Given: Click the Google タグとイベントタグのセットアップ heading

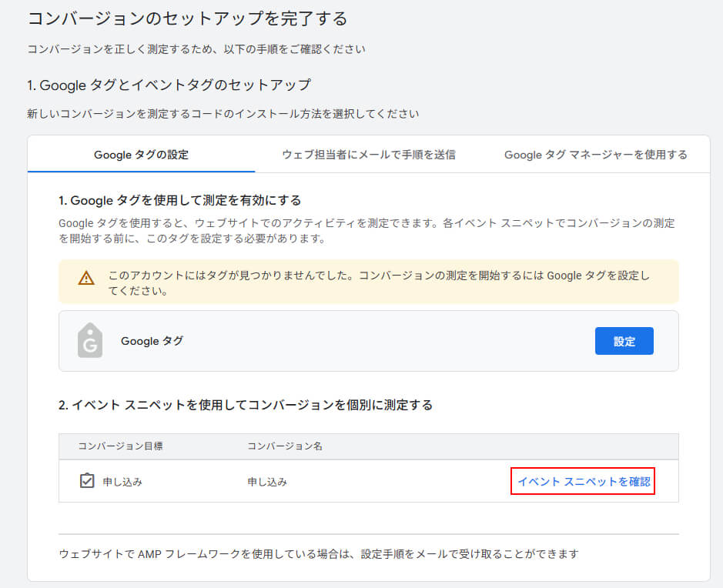Looking at the screenshot, I should (169, 85).
